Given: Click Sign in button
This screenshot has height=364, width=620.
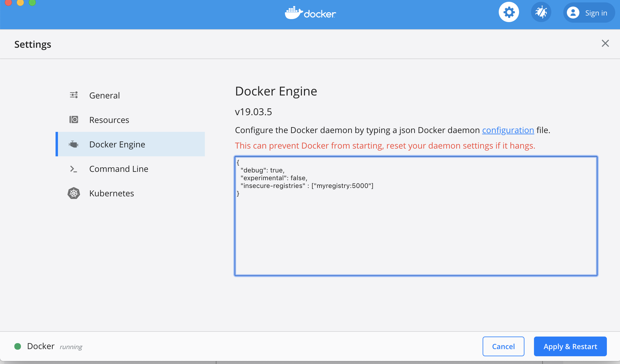Looking at the screenshot, I should click(x=596, y=13).
